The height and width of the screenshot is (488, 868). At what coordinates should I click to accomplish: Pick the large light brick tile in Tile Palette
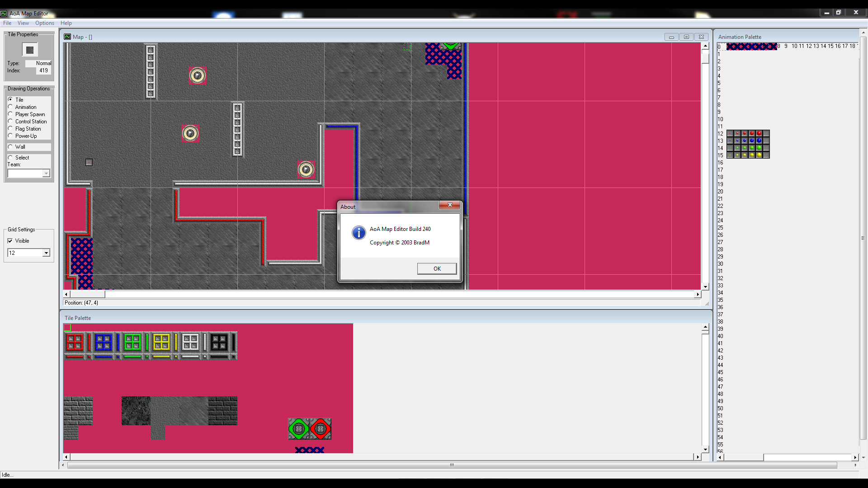[78, 411]
